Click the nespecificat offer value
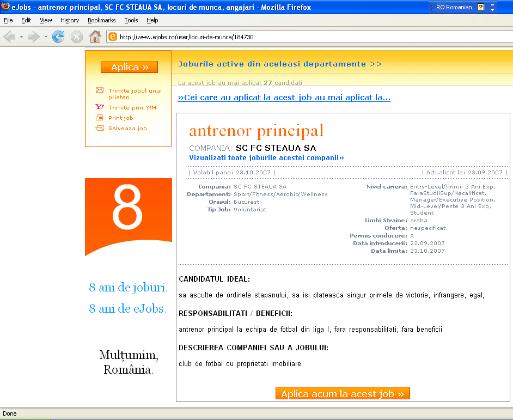This screenshot has width=513, height=420. 428,228
